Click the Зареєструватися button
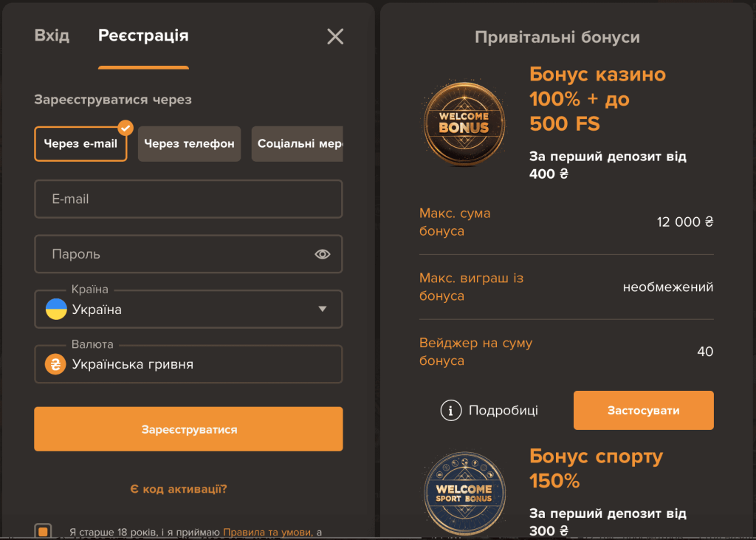Viewport: 756px width, 540px height. (x=188, y=428)
